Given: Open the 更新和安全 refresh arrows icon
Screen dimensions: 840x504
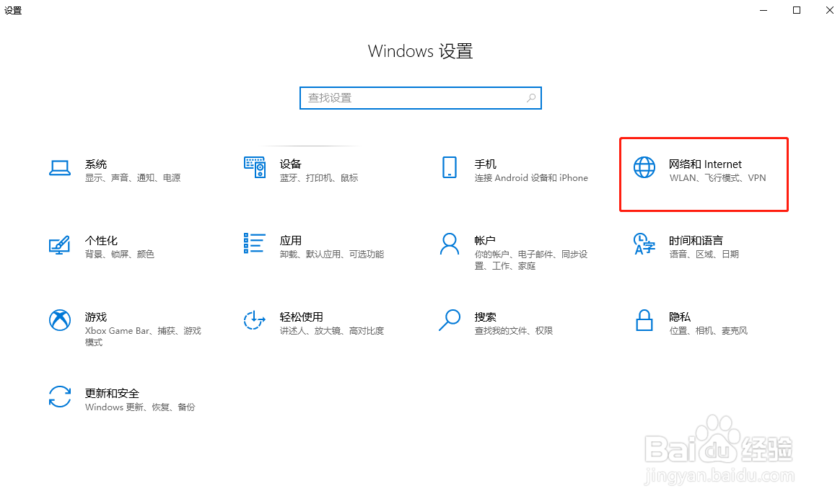Looking at the screenshot, I should tap(59, 397).
